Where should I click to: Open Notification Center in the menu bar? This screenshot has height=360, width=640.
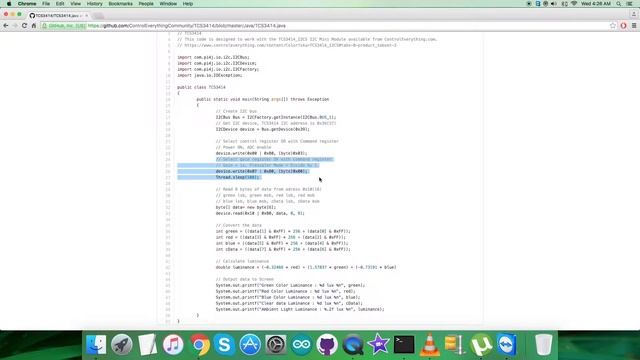630,4
